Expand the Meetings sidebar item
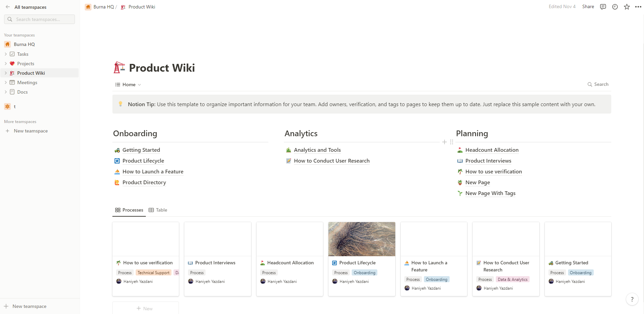644x314 pixels. (6, 82)
